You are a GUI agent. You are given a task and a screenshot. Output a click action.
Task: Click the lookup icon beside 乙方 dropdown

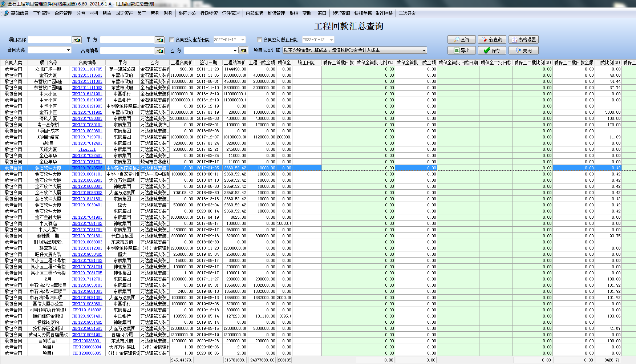[243, 50]
